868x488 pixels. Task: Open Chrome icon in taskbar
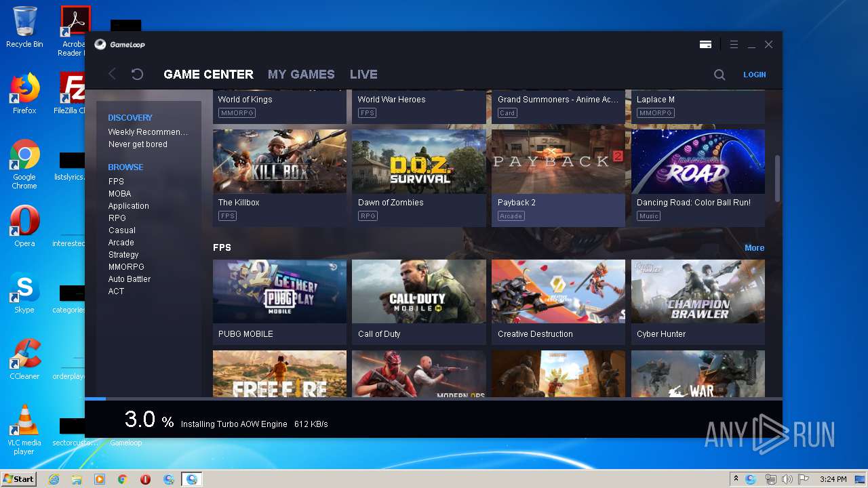[x=122, y=479]
